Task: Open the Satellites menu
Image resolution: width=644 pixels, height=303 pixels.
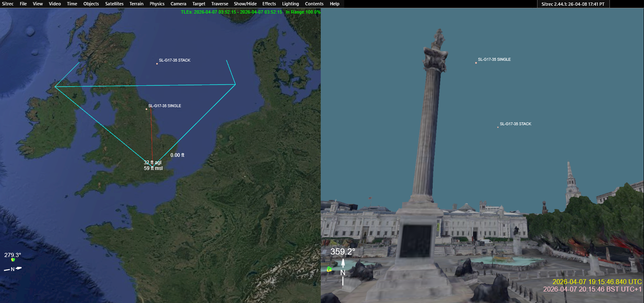Action: [x=114, y=4]
